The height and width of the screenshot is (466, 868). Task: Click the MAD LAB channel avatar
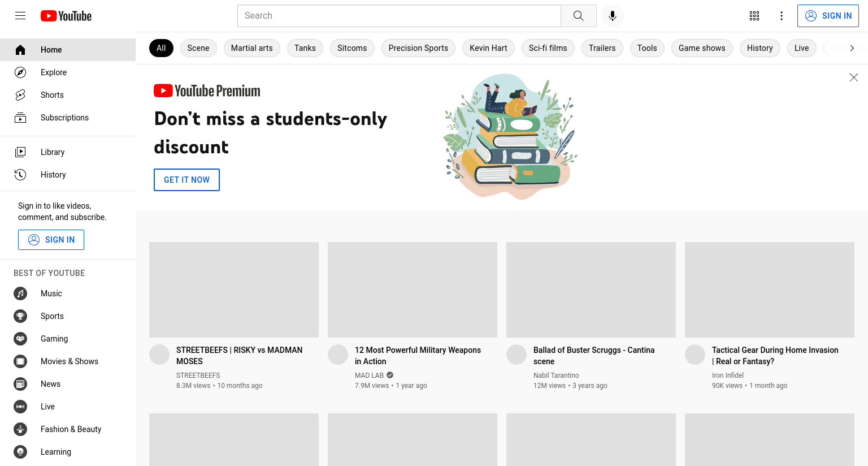[338, 355]
